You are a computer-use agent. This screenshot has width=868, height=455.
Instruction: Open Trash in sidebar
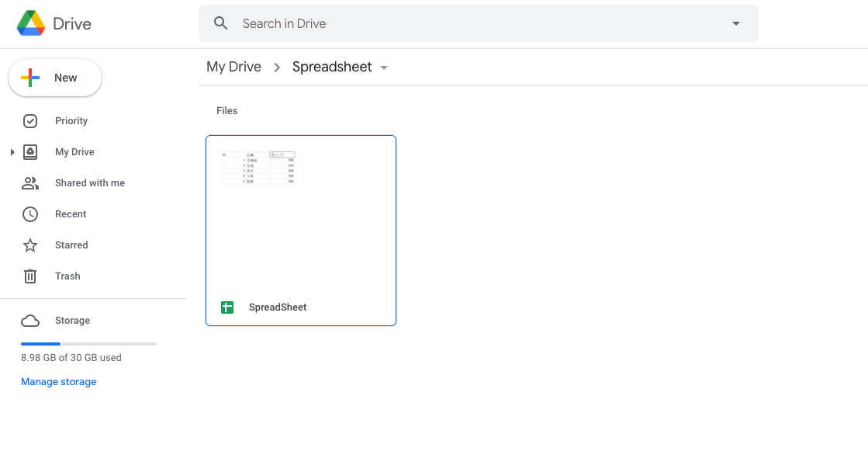point(67,276)
